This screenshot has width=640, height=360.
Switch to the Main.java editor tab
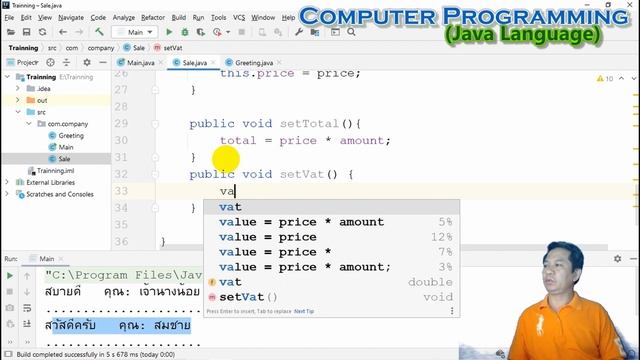140,63
